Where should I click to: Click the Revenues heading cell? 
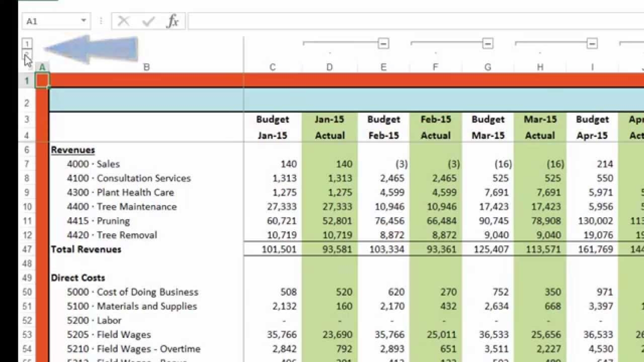click(x=73, y=150)
